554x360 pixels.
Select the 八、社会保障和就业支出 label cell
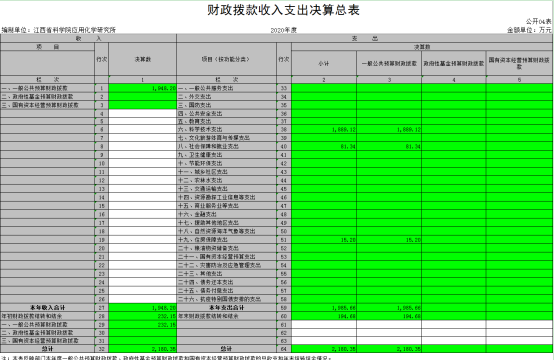[x=226, y=146]
